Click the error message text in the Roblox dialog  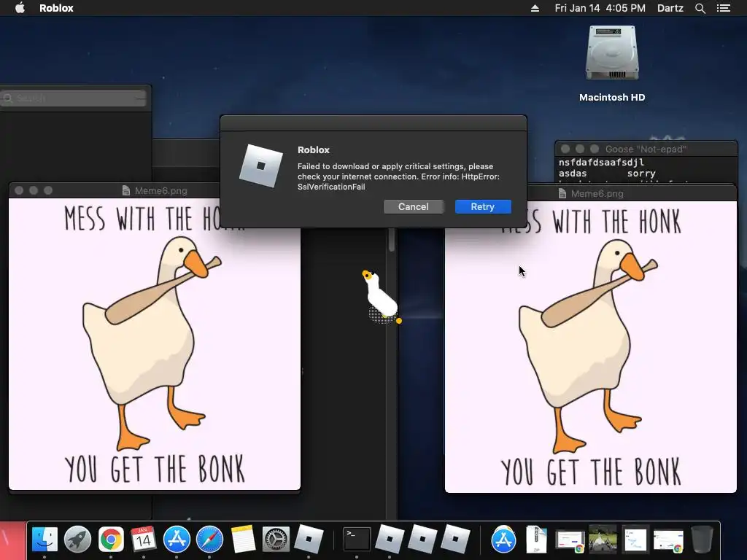click(x=398, y=176)
